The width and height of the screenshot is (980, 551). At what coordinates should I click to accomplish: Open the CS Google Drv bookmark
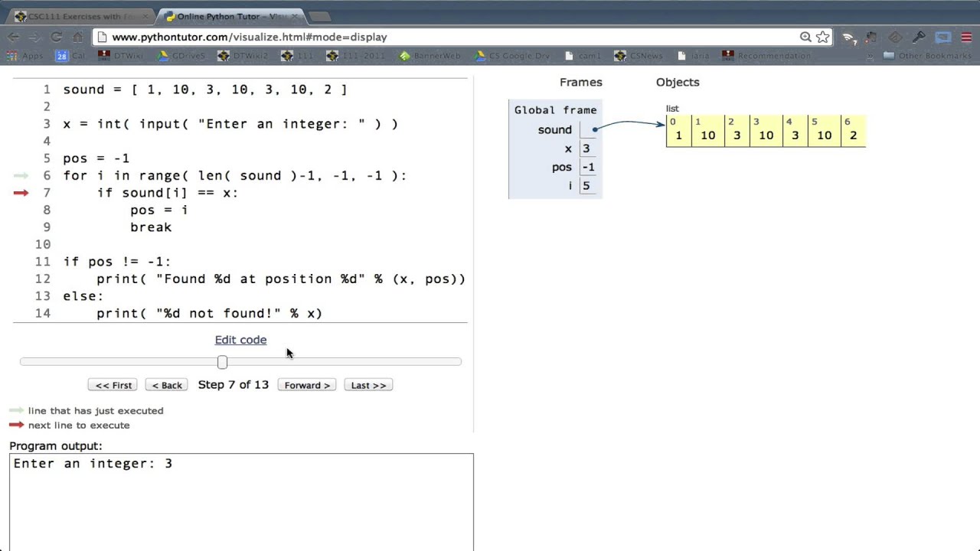[512, 56]
